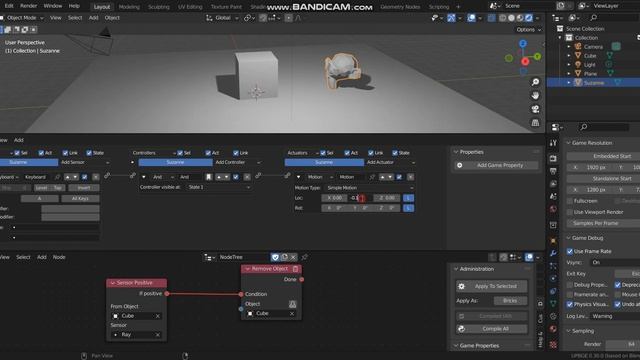
Task: Toggle the X-ray view icon
Action: [x=491, y=18]
